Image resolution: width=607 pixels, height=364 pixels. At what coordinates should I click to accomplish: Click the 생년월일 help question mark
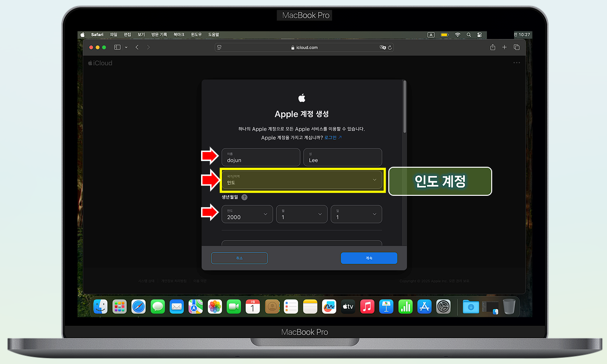(x=244, y=197)
